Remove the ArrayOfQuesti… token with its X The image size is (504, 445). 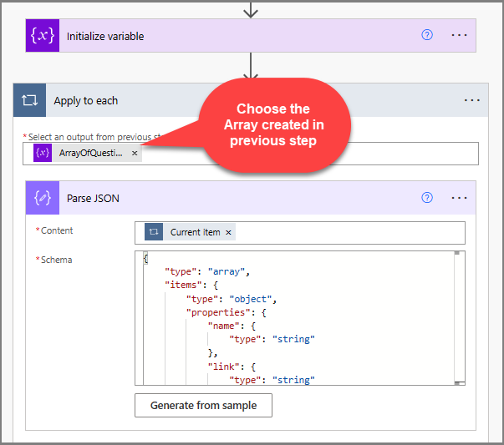pyautogui.click(x=135, y=153)
